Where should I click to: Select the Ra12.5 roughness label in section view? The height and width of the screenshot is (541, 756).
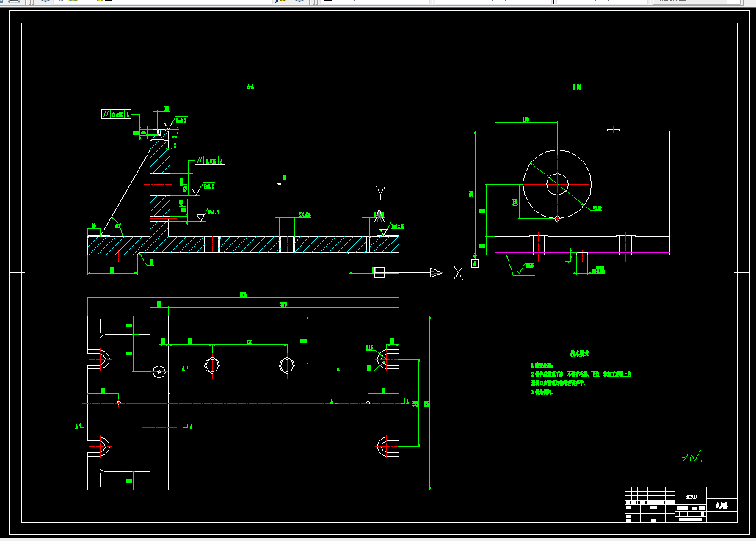point(398,226)
